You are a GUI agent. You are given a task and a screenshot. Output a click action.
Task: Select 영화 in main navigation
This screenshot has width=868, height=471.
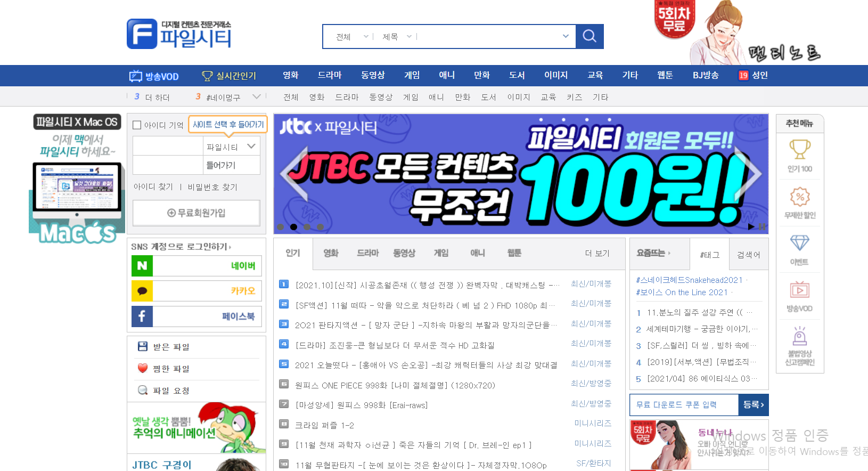291,75
